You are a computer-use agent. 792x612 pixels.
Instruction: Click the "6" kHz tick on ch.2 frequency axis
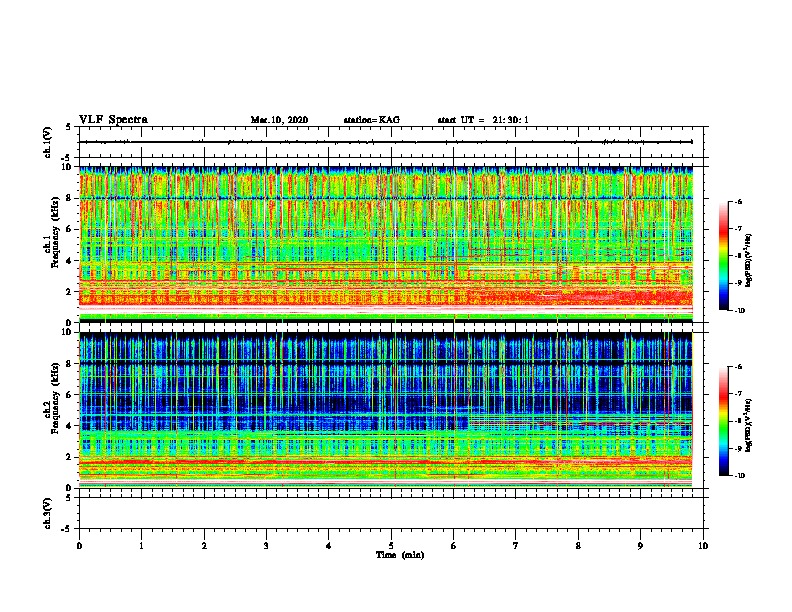coord(69,394)
